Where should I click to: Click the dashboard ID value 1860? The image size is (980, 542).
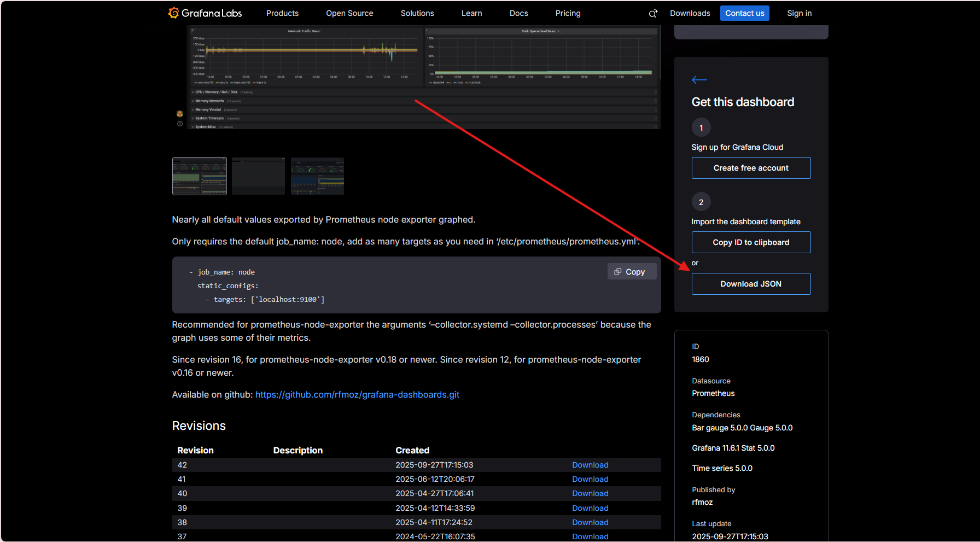click(701, 359)
